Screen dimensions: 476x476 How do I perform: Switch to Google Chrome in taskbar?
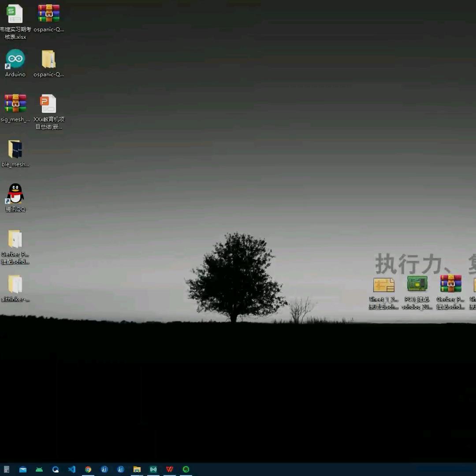(x=88, y=469)
